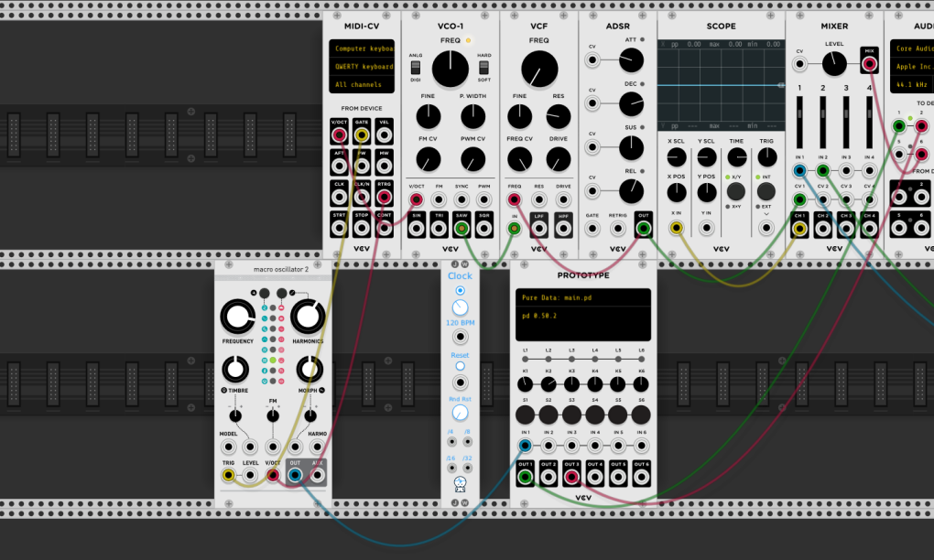This screenshot has width=934, height=560.
Task: Click the GATE output port on MIDI-CV
Action: pos(362,135)
